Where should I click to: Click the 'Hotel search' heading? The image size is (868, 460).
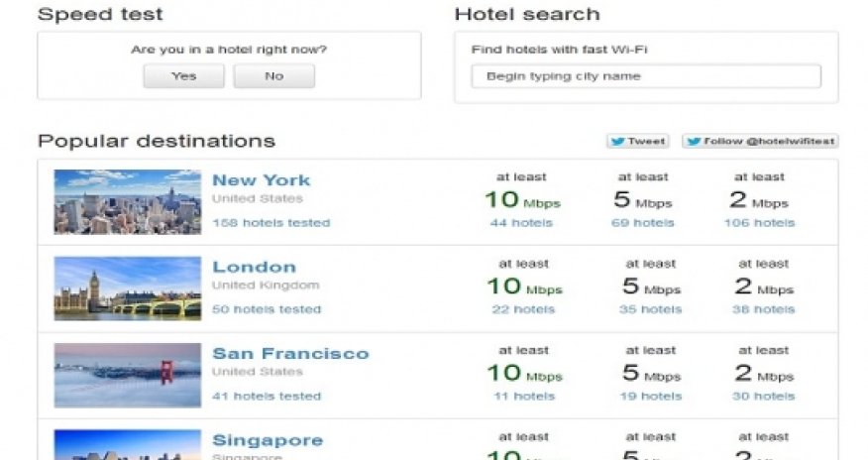pos(527,14)
